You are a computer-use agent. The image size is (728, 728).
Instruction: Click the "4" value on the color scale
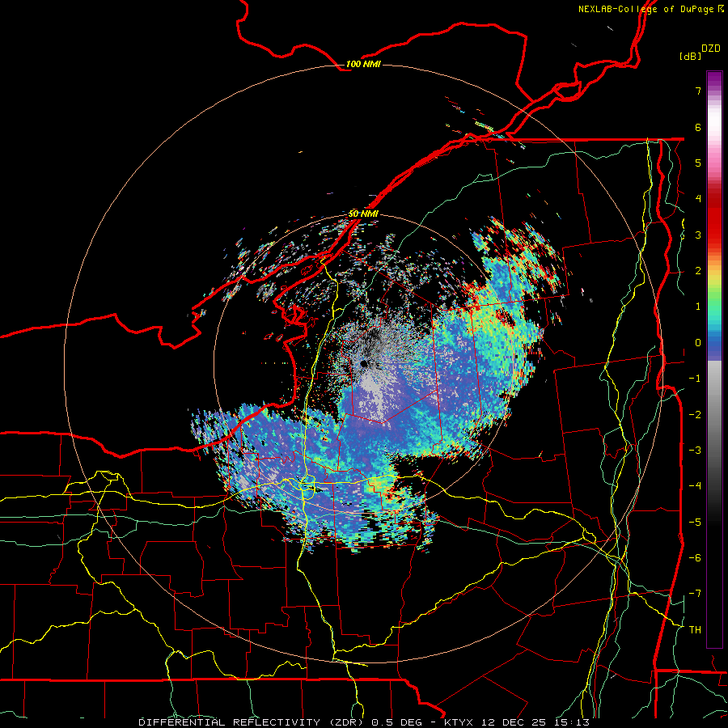[698, 199]
